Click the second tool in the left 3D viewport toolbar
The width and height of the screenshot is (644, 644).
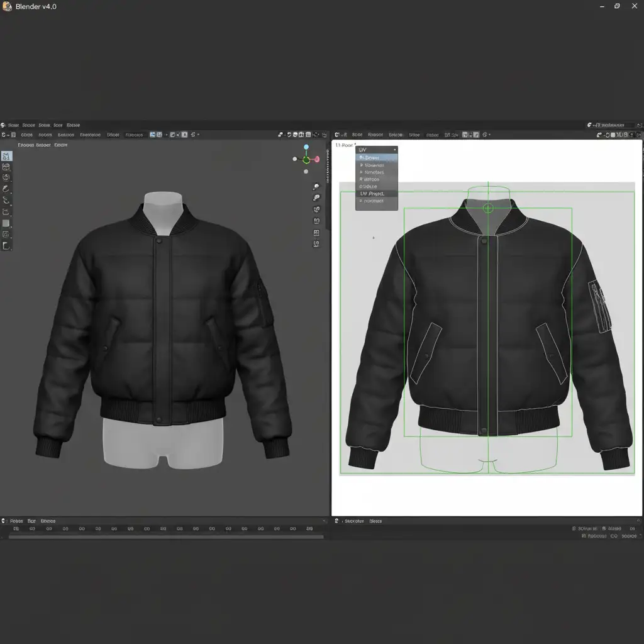(6, 167)
